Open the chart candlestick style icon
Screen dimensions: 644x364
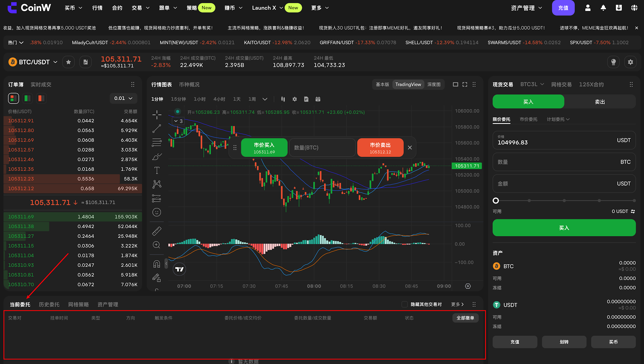(x=283, y=99)
